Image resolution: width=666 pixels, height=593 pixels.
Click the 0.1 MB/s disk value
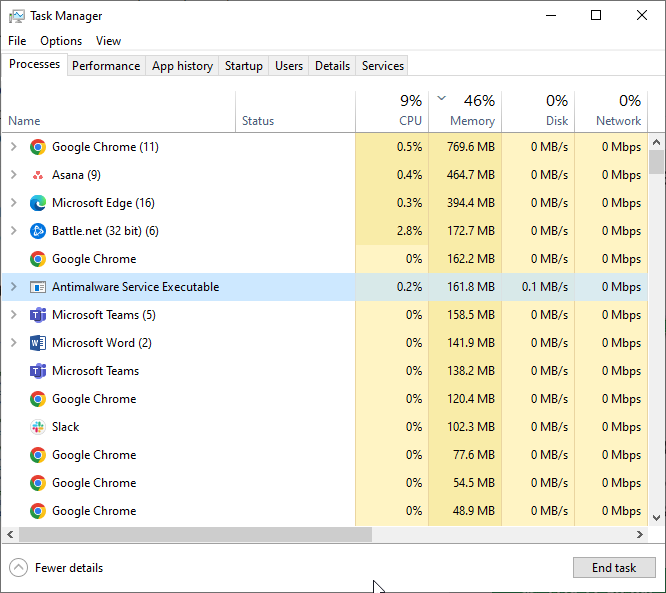[538, 287]
